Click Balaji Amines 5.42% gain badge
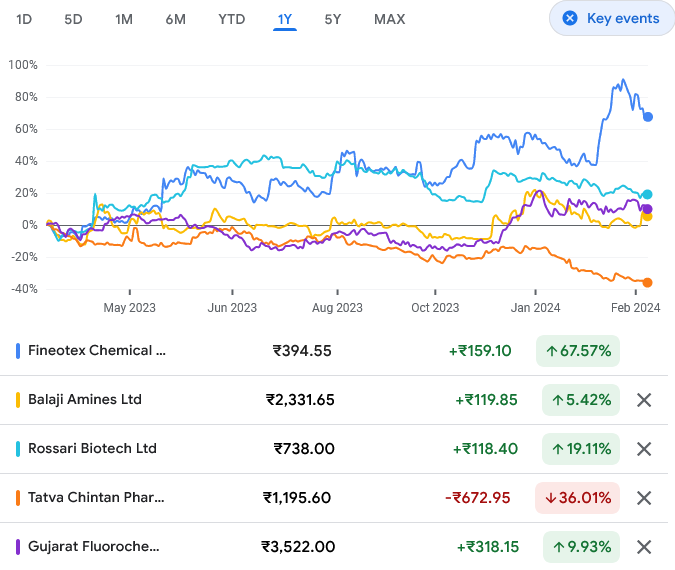Viewport: 675px width, 570px height. click(581, 400)
